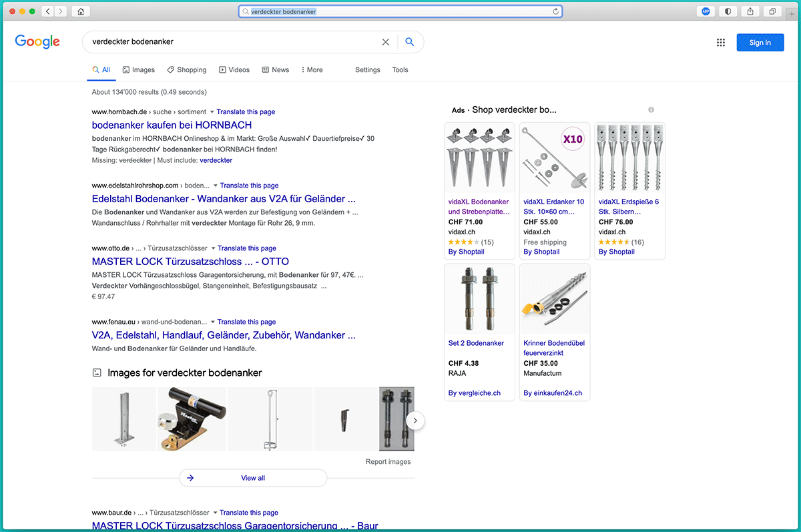The height and width of the screenshot is (532, 801).
Task: Open the Krinner Bodendübel feuerverzinkt ad title
Action: pyautogui.click(x=555, y=348)
